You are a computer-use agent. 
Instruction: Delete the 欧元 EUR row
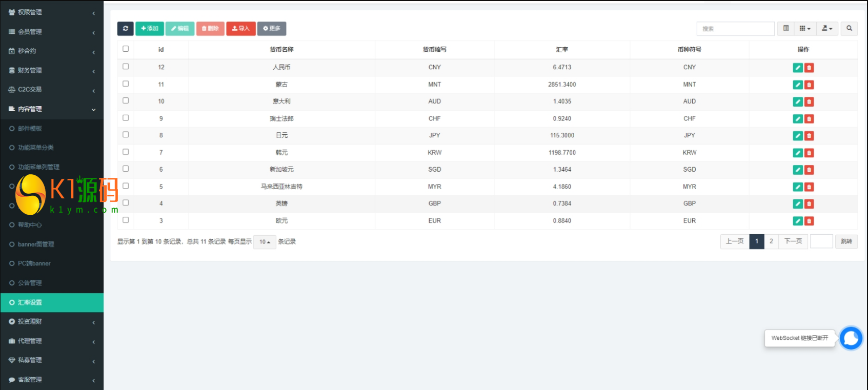pyautogui.click(x=809, y=221)
